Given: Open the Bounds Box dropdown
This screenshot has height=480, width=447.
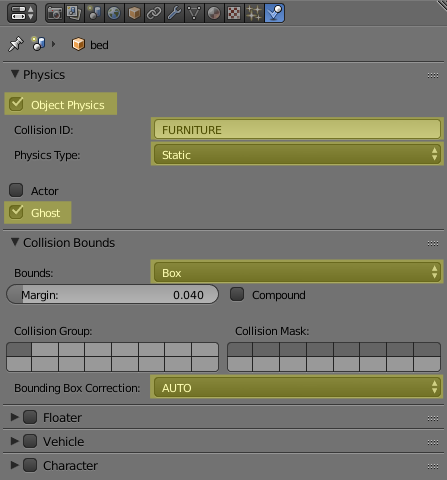Looking at the screenshot, I should [x=297, y=272].
